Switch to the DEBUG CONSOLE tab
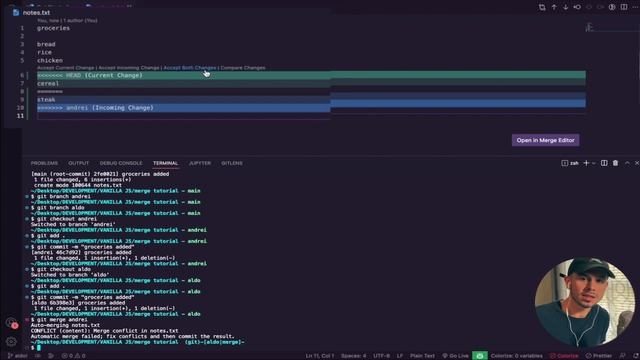The width and height of the screenshot is (640, 360). point(121,163)
